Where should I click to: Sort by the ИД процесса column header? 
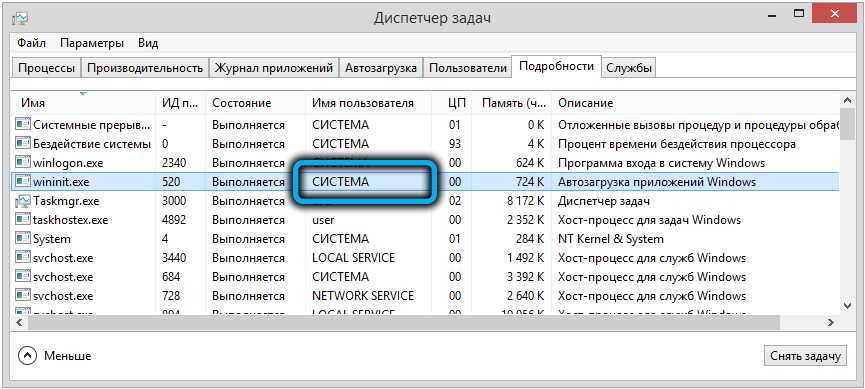pos(180,103)
